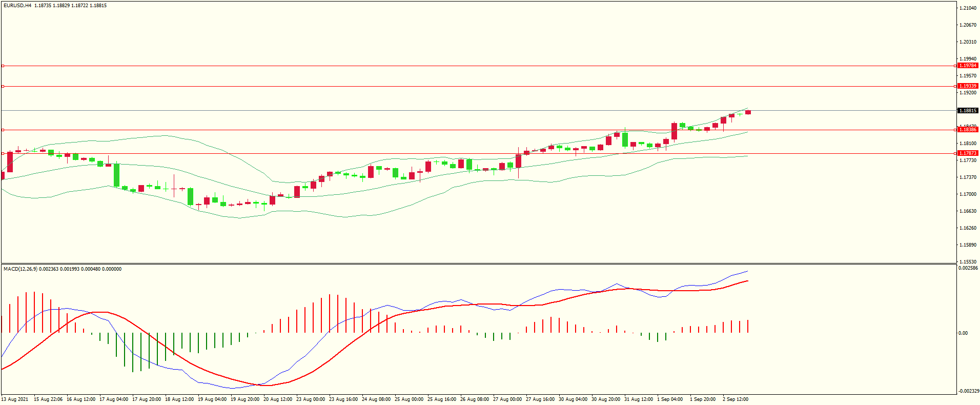Screen dimensions: 980x405
Task: Click the 23 Aug 00:00 time label
Action: coord(311,399)
